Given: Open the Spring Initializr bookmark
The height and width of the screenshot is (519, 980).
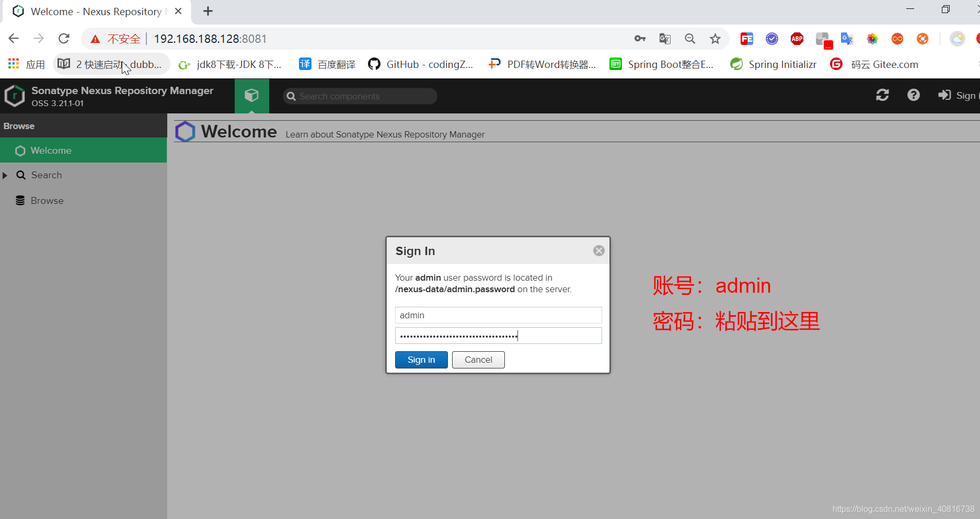Looking at the screenshot, I should pyautogui.click(x=773, y=64).
